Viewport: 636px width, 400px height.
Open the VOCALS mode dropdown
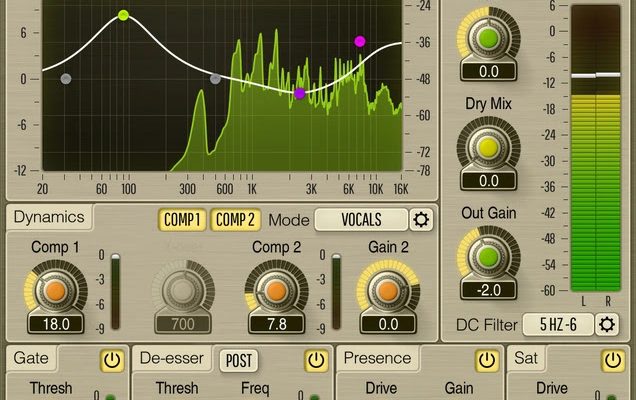click(x=362, y=220)
